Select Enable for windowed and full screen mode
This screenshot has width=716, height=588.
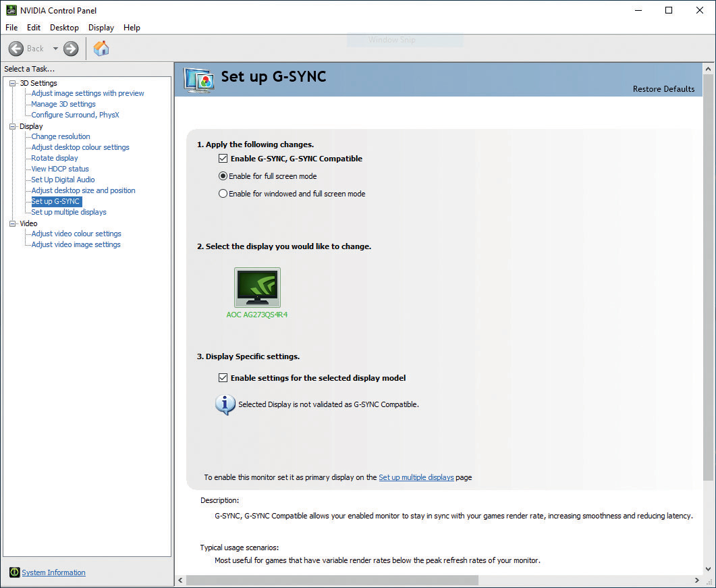(223, 194)
